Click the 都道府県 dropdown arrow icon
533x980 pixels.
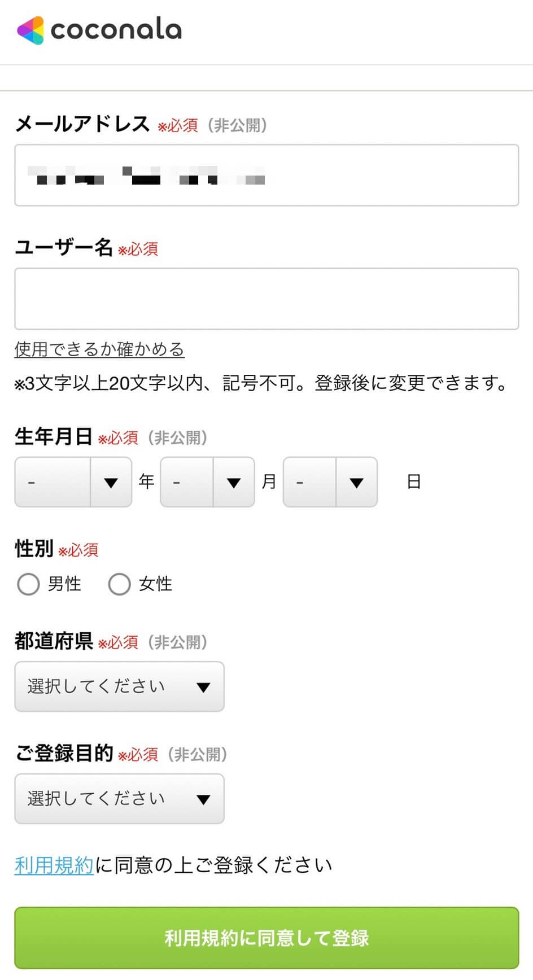[203, 687]
